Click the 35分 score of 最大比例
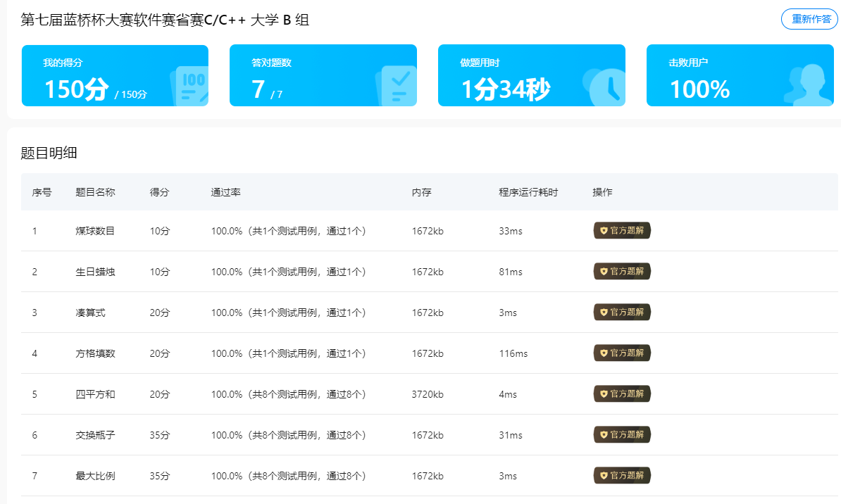 pyautogui.click(x=160, y=476)
